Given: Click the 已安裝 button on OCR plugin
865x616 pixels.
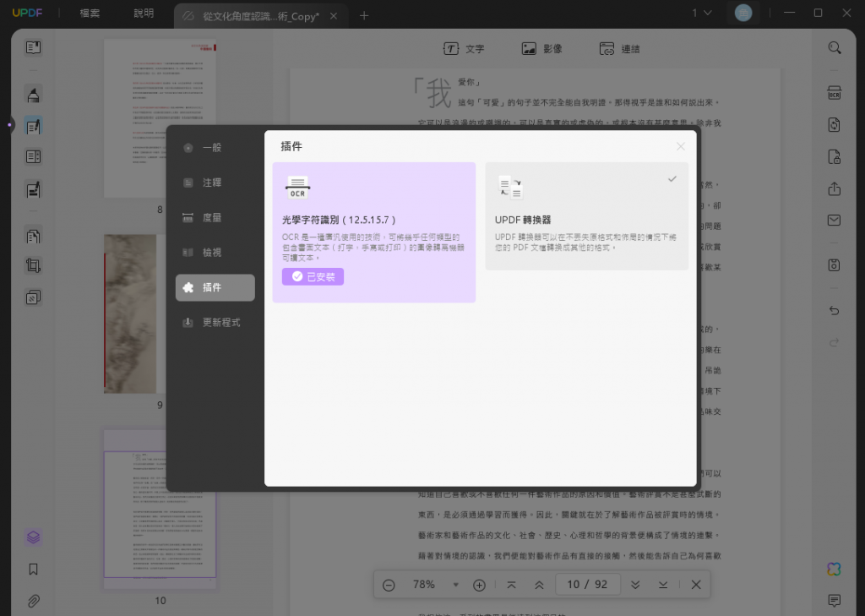Looking at the screenshot, I should click(x=313, y=276).
